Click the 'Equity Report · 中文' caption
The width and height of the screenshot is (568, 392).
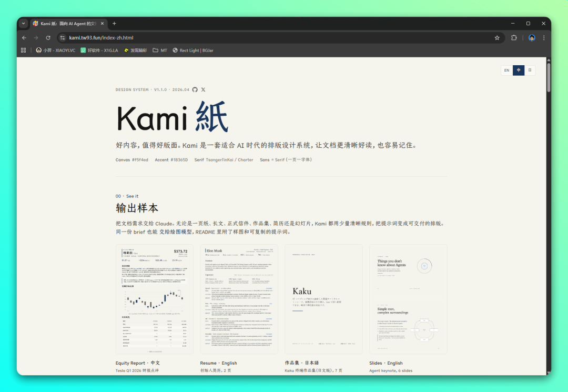(x=138, y=363)
